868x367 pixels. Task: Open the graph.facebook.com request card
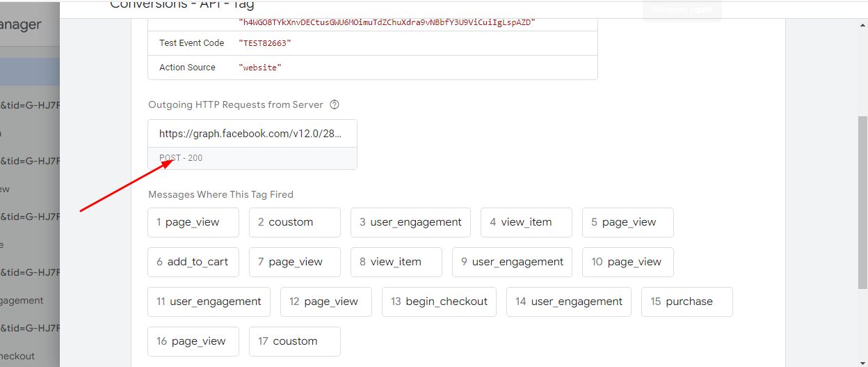point(252,134)
